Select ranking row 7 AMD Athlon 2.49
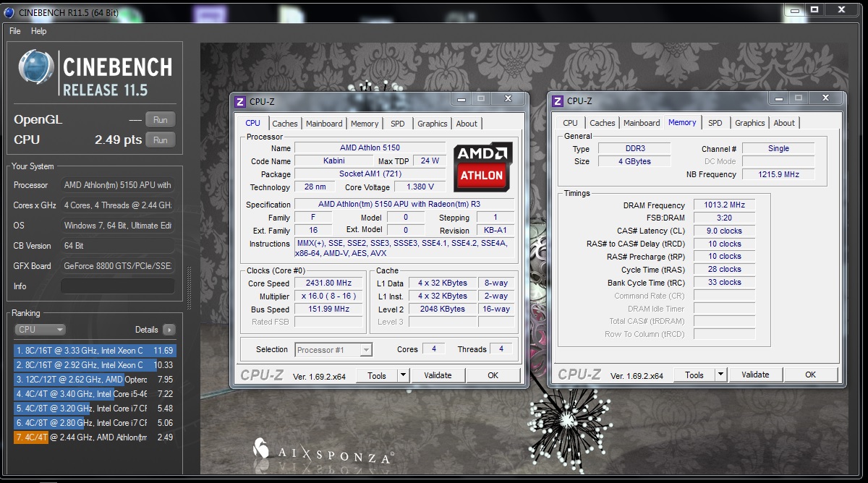Image resolution: width=868 pixels, height=483 pixels. pyautogui.click(x=95, y=437)
